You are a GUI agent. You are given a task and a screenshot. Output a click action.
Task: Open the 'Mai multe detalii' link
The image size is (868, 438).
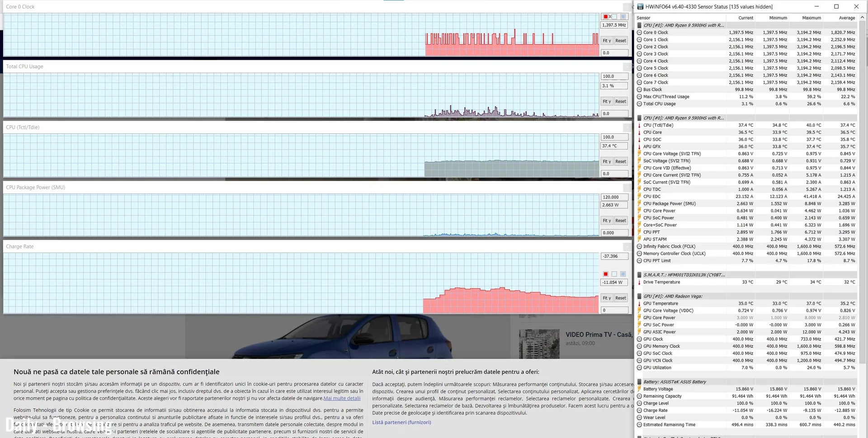(342, 398)
